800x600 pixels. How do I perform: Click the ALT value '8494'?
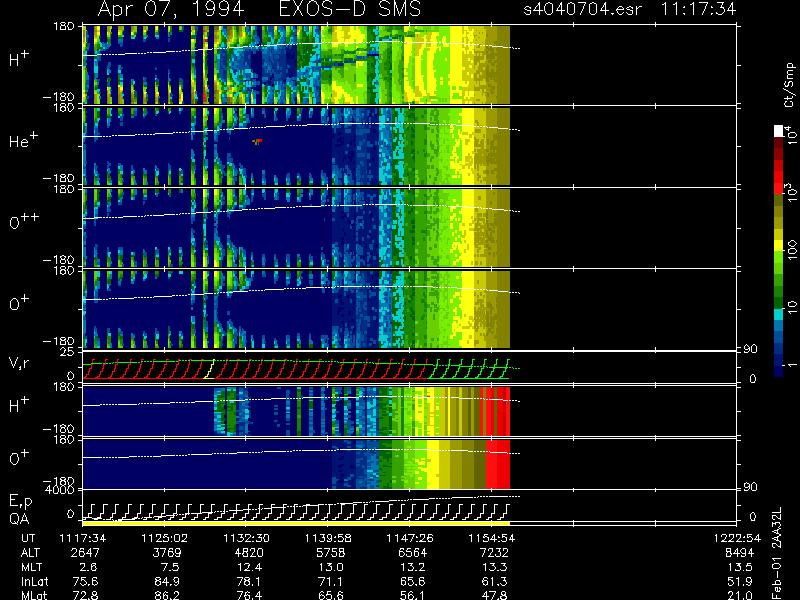[739, 553]
